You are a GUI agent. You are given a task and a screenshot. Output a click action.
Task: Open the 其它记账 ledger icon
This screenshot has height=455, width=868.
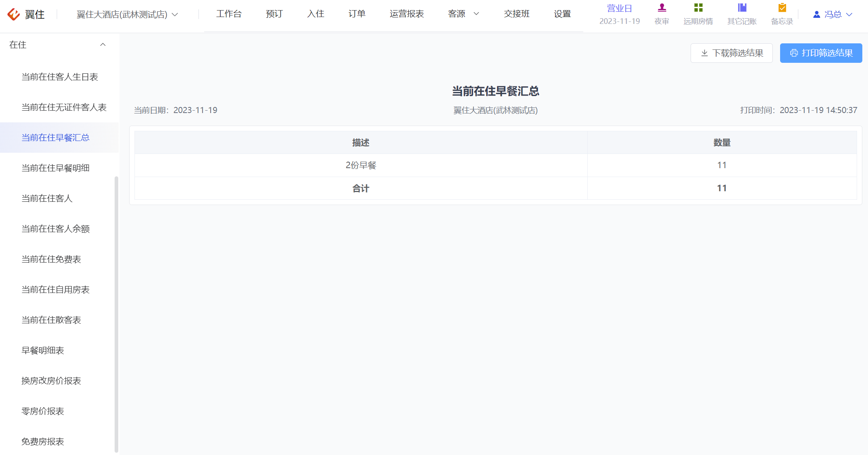pyautogui.click(x=742, y=8)
